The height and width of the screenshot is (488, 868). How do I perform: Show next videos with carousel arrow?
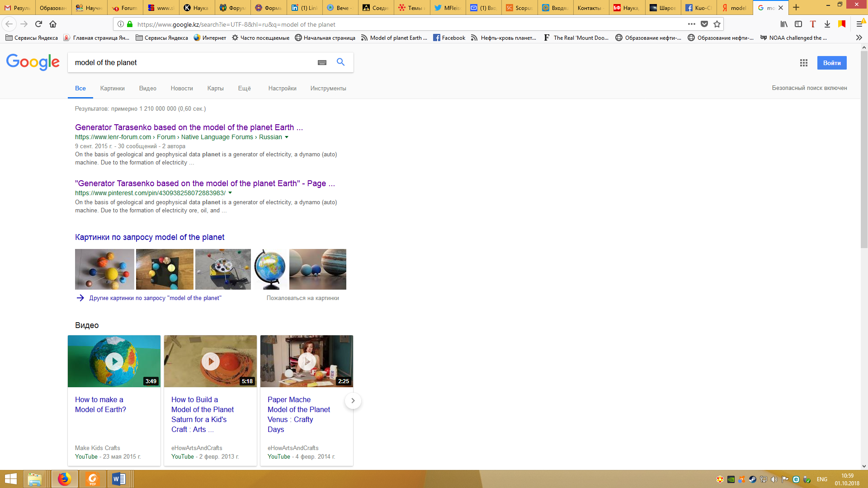point(353,401)
